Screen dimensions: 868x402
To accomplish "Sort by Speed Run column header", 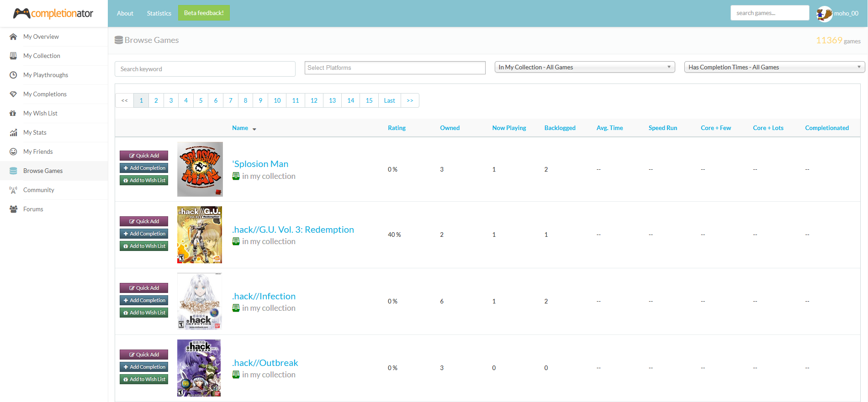I will point(663,128).
